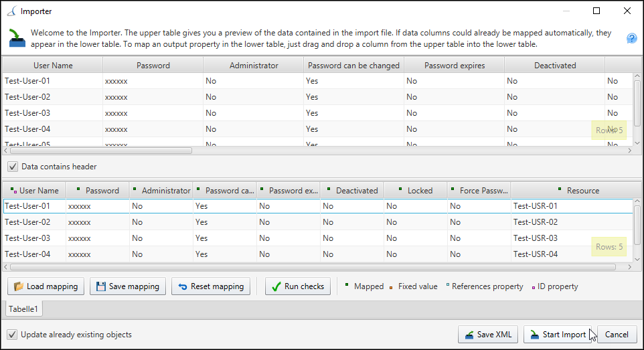Click the Importer app icon in title bar

tap(11, 11)
